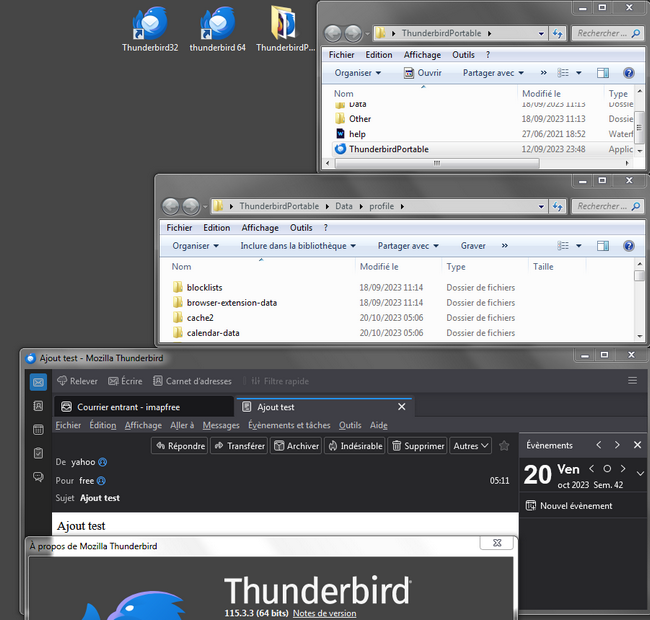Expand Inclure dans la bibliothèque dropdown
This screenshot has width=650, height=620.
coord(298,246)
